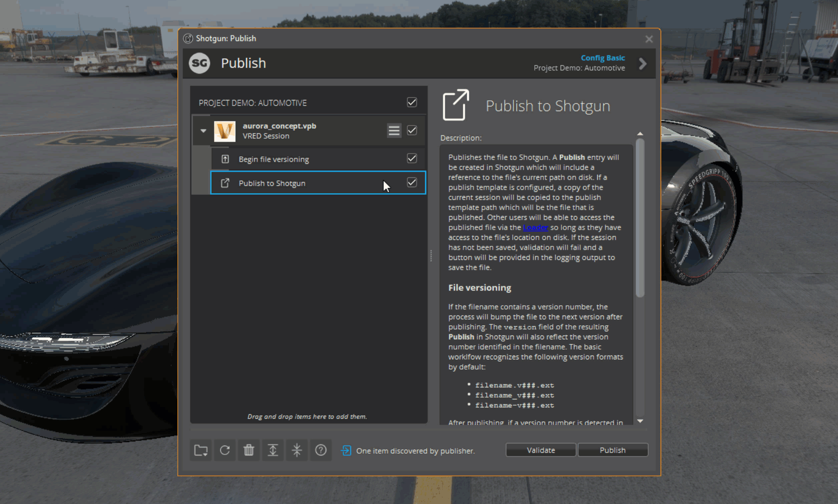
Task: Open the Loader hyperlink in the description
Action: pos(535,227)
